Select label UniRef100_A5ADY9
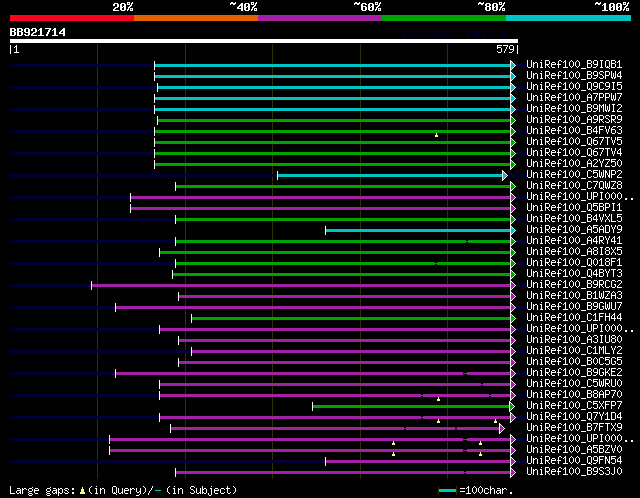Image resolution: width=640 pixels, height=498 pixels. [x=574, y=230]
